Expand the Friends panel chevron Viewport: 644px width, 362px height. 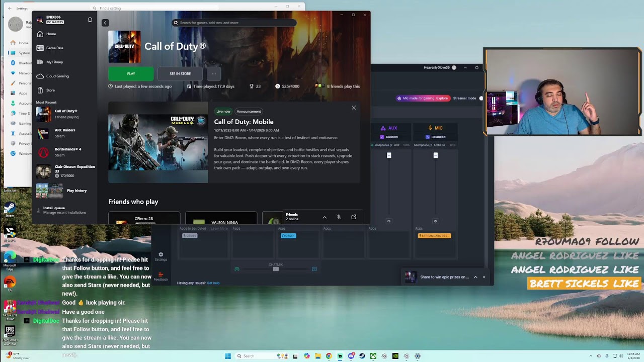[325, 217]
